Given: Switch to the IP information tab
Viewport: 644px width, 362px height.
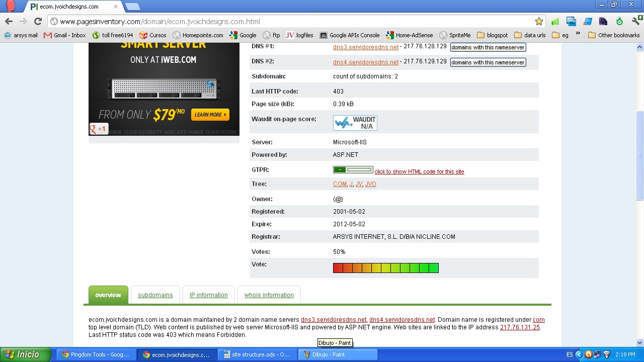Looking at the screenshot, I should [208, 295].
